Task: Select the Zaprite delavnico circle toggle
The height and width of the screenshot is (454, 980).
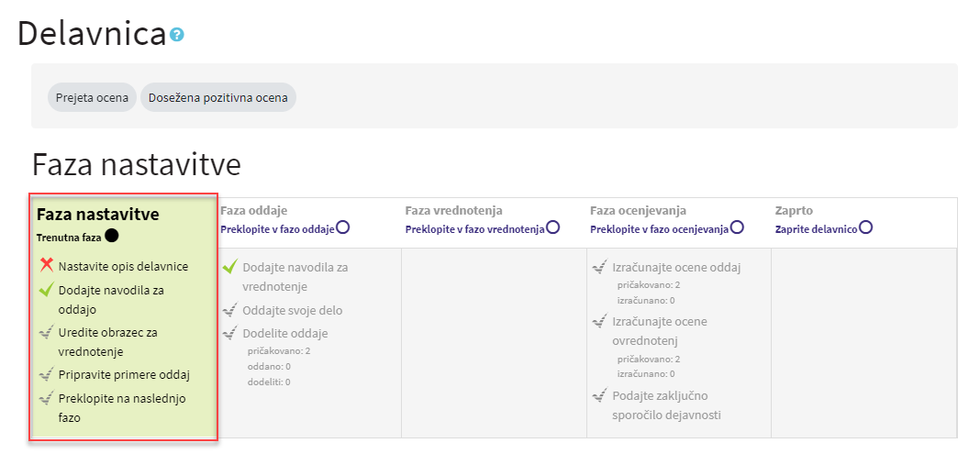Action: tap(865, 227)
